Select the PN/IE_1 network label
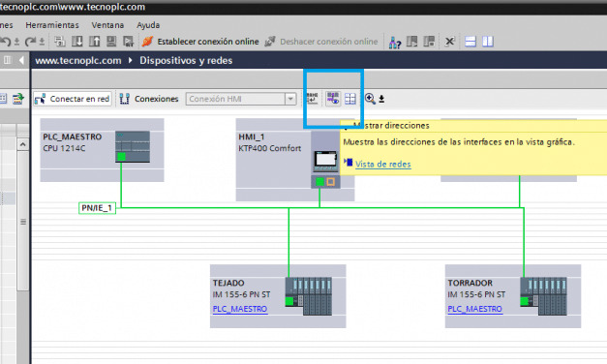The width and height of the screenshot is (607, 364). point(97,208)
